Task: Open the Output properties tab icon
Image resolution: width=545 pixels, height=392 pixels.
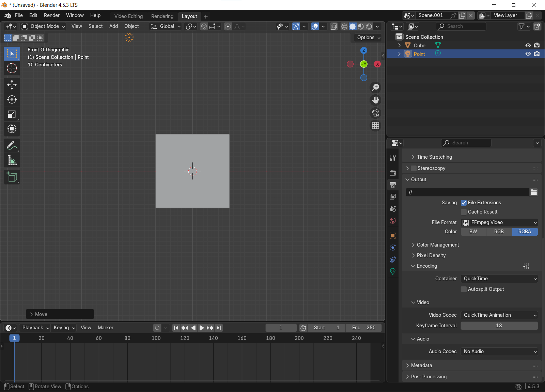Action: 393,185
